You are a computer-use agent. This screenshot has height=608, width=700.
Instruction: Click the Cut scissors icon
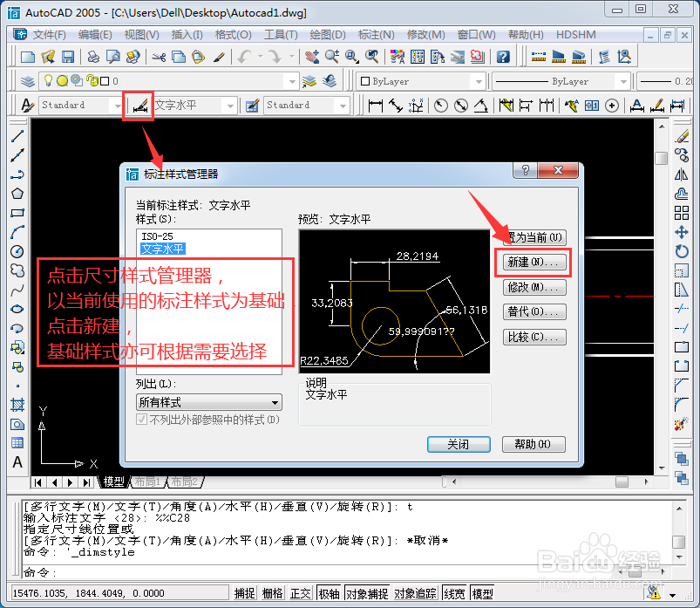point(159,57)
